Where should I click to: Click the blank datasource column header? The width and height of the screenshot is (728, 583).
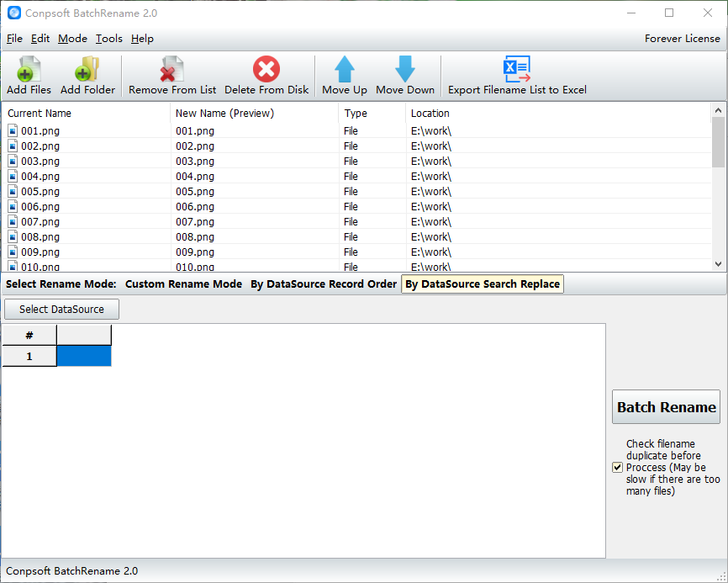click(x=84, y=336)
